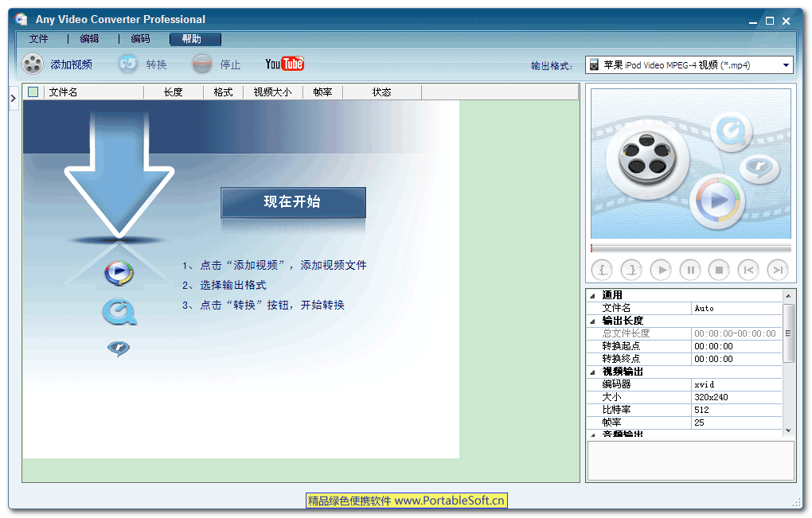Change the 比特率 value 512

(736, 410)
